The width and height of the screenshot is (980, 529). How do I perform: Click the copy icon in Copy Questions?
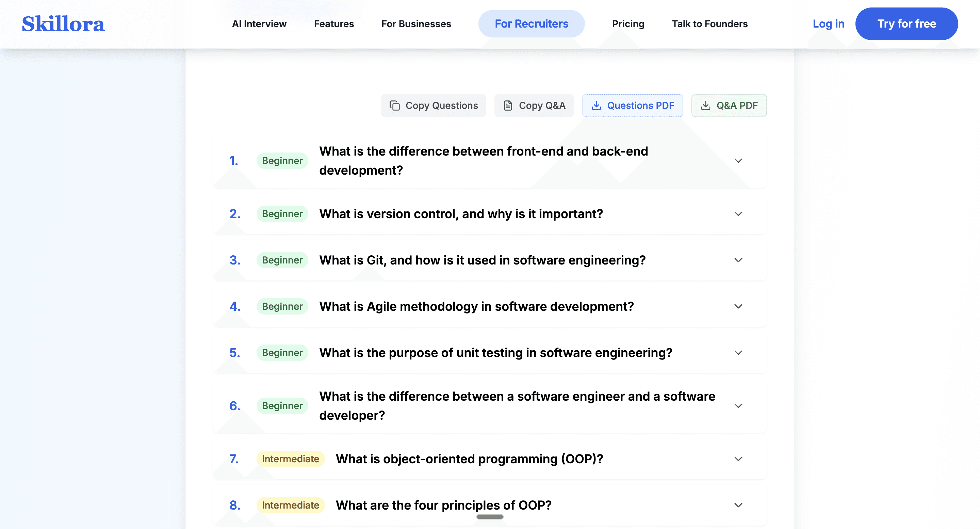[394, 106]
